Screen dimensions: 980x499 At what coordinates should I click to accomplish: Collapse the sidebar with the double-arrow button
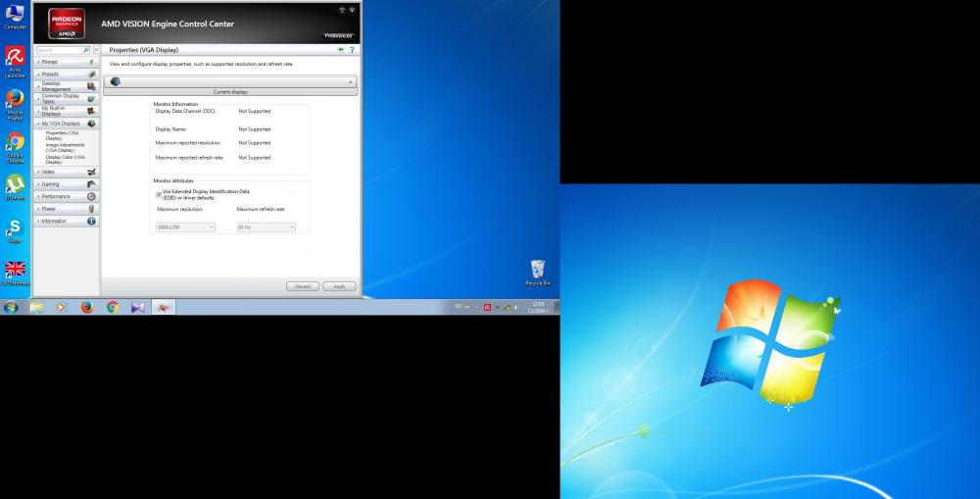coord(96,49)
